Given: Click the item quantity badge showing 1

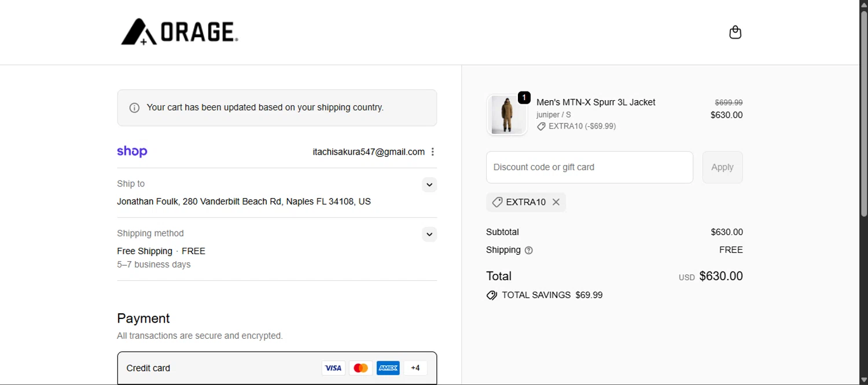Looking at the screenshot, I should tap(524, 98).
